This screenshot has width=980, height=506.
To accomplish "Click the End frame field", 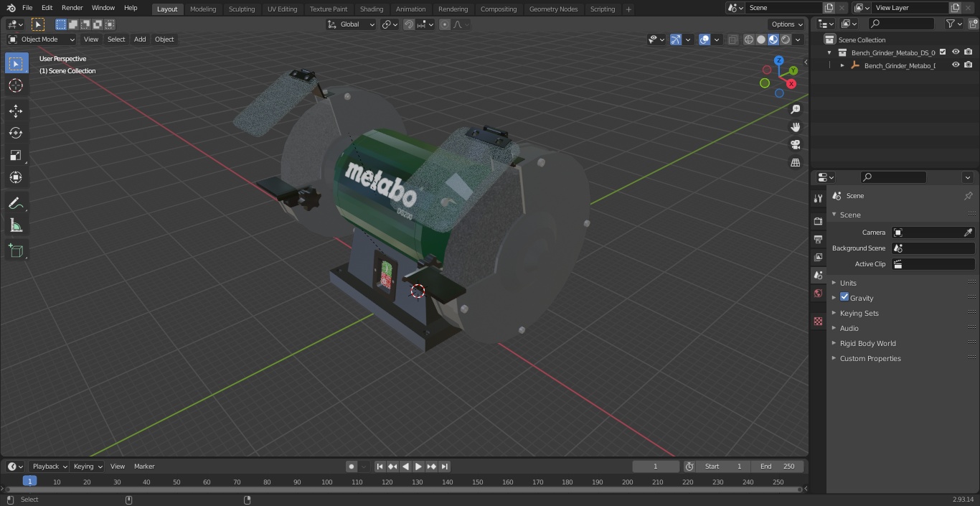I will [x=777, y=467].
